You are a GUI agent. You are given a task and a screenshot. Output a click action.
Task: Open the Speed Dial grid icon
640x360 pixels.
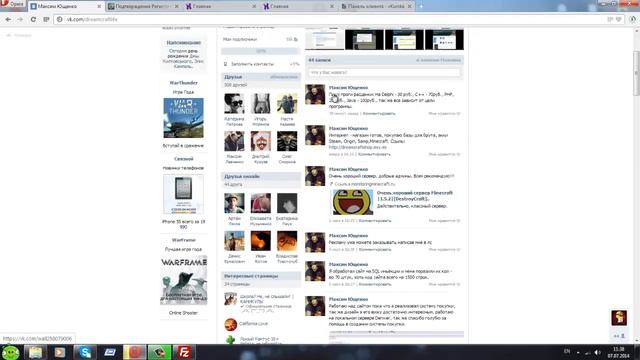46,19
